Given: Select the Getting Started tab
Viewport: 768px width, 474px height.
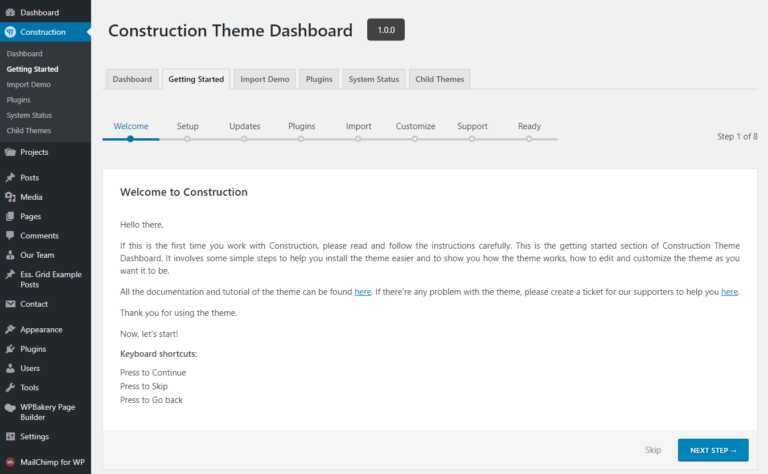Looking at the screenshot, I should pyautogui.click(x=196, y=79).
